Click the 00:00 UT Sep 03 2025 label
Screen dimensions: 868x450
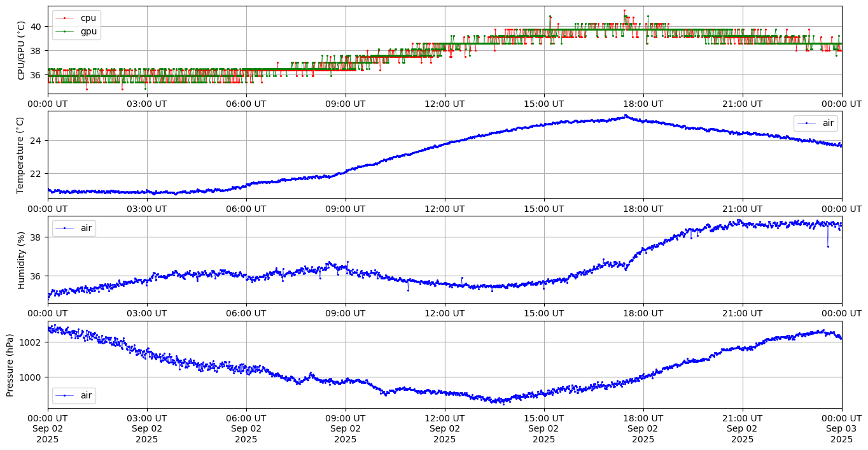click(842, 429)
